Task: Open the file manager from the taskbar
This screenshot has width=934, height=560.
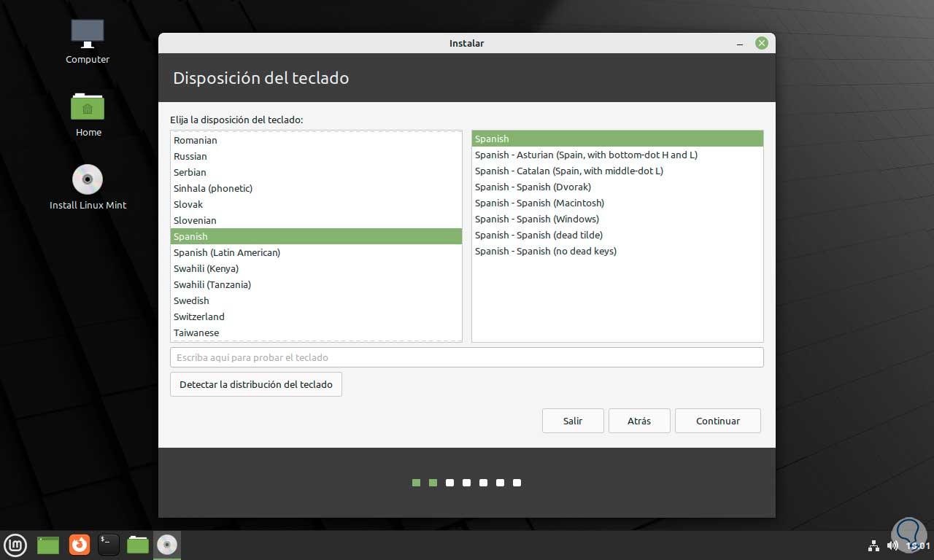Action: coord(137,545)
